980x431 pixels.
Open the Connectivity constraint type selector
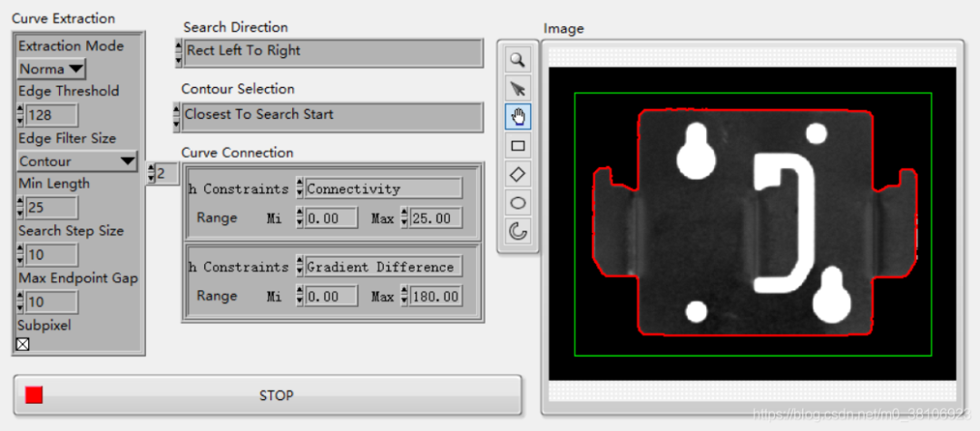click(x=383, y=189)
